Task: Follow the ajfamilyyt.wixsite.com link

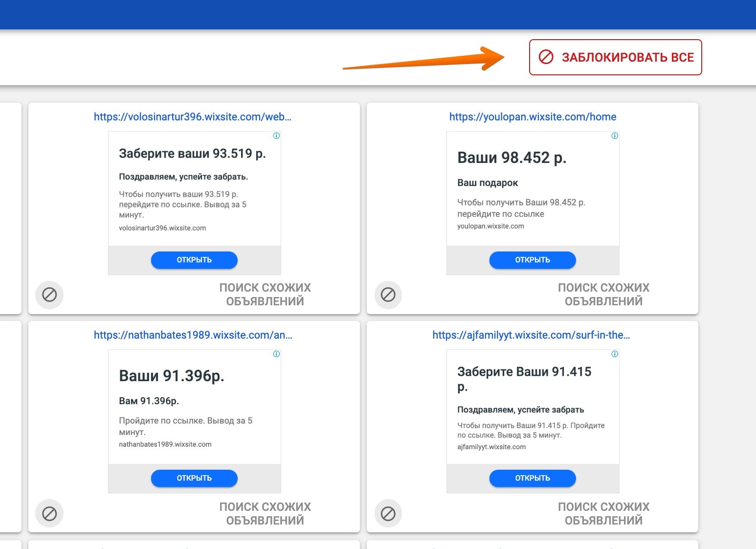Action: pos(531,335)
